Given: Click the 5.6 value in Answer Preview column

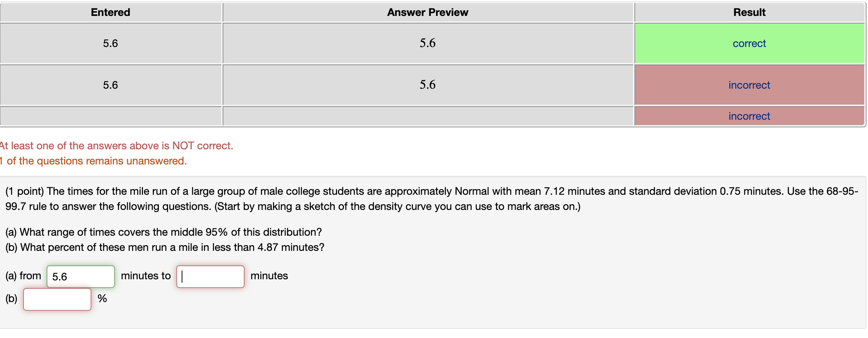Looking at the screenshot, I should 427,43.
